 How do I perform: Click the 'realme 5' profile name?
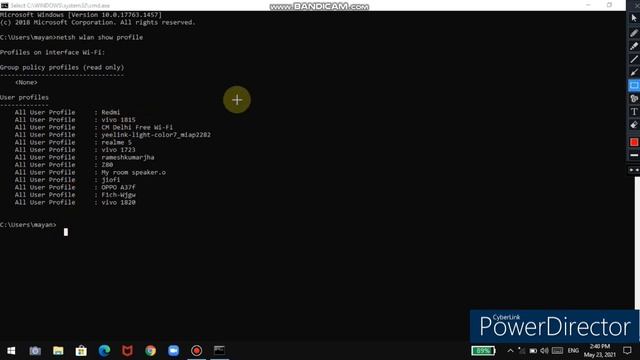(x=116, y=142)
